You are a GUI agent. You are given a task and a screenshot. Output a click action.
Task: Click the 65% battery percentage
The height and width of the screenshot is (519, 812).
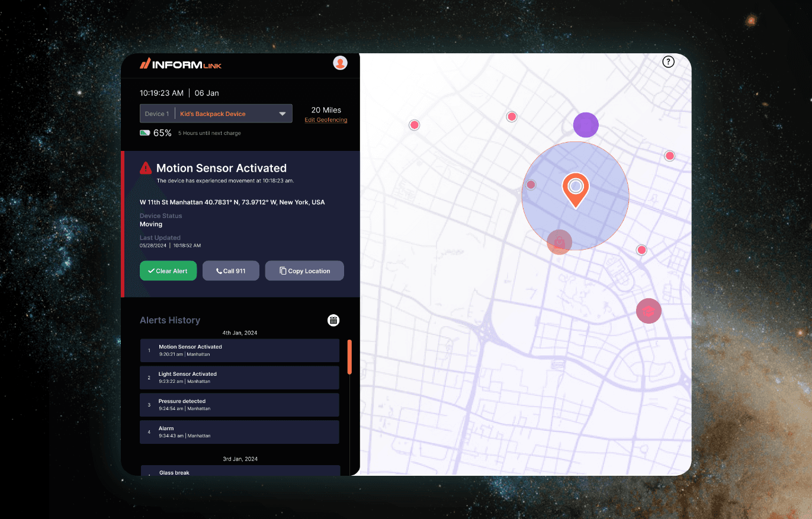(162, 133)
